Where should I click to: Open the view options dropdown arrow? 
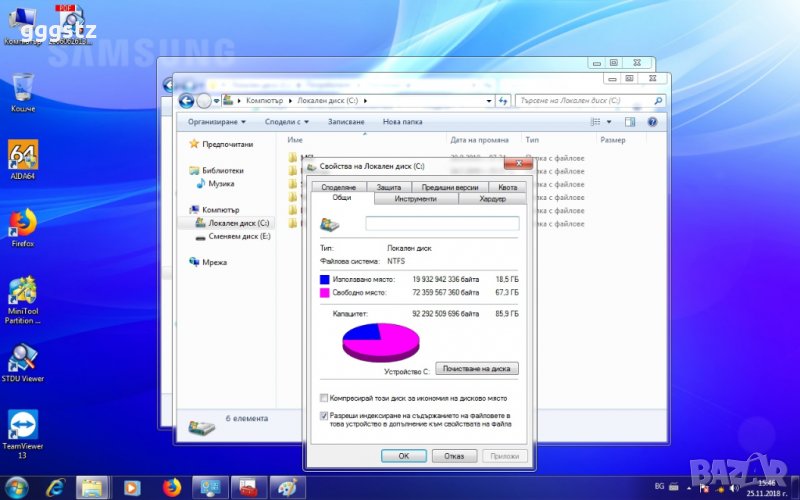[x=609, y=122]
